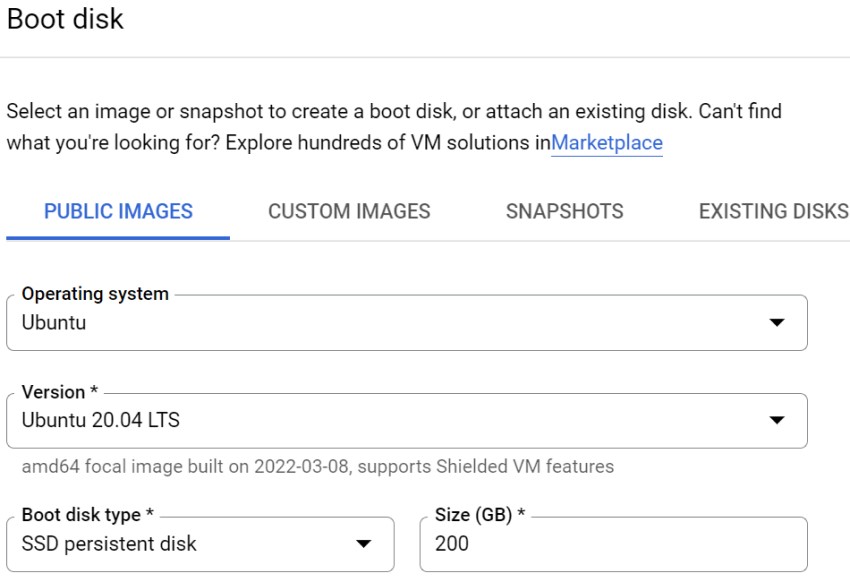
Task: Select the Existing Disks tab
Action: click(773, 211)
